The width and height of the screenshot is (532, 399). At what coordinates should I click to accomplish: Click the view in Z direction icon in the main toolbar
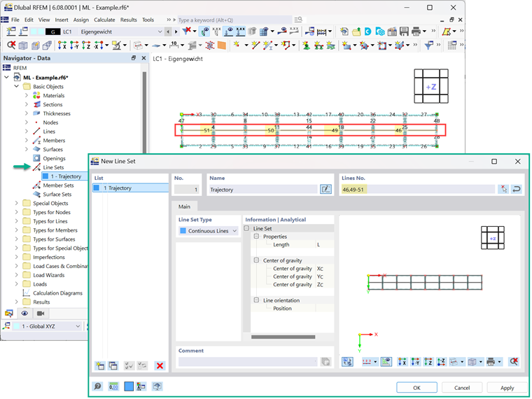tap(86, 45)
